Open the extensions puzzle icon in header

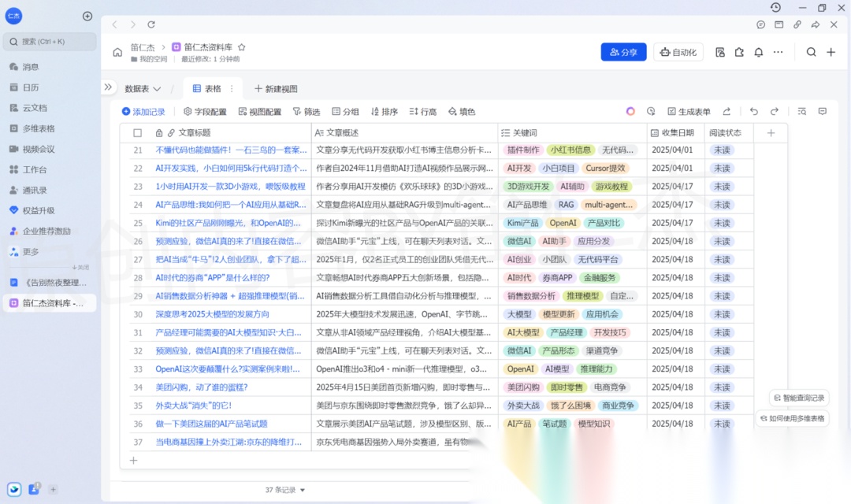(x=739, y=52)
